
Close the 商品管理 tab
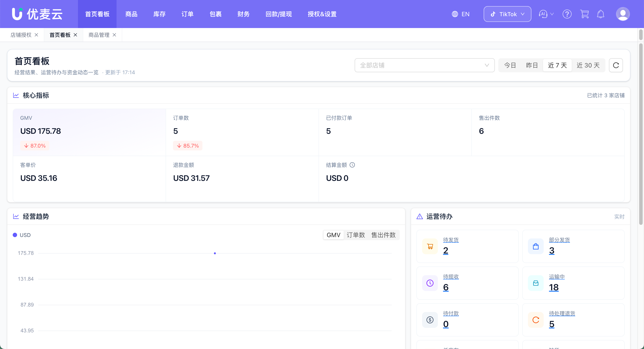click(x=114, y=35)
